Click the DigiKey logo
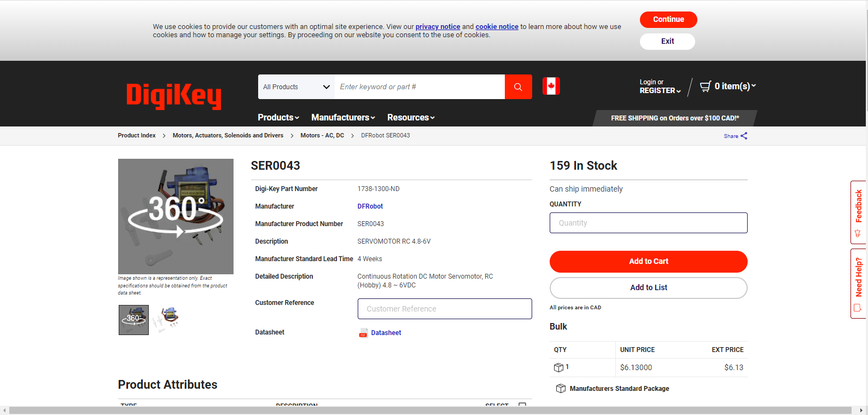Image resolution: width=868 pixels, height=415 pixels. (x=174, y=96)
